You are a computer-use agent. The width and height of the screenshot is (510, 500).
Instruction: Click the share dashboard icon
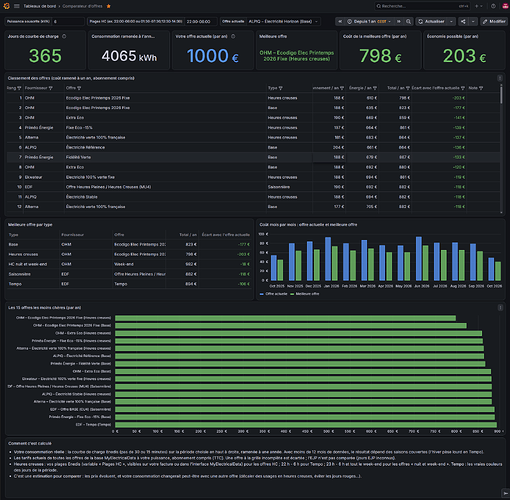(x=463, y=21)
